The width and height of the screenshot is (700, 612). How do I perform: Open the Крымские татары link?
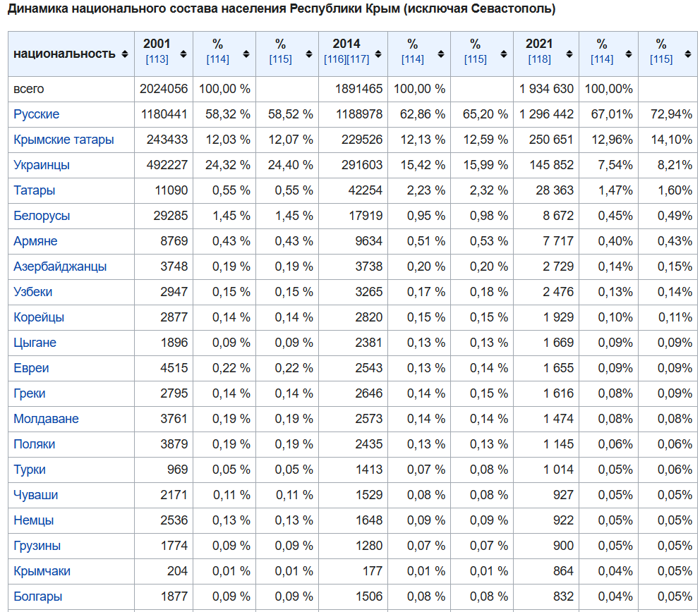[x=64, y=140]
